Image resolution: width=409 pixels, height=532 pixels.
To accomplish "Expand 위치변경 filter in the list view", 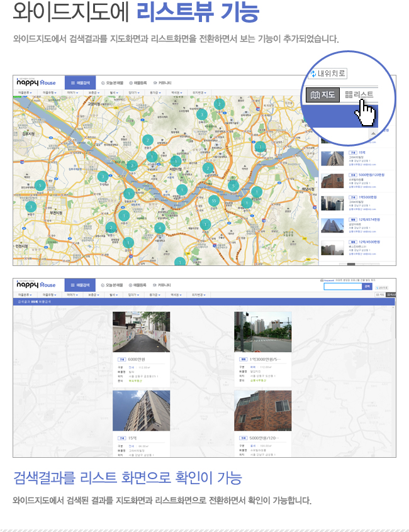I will [199, 295].
